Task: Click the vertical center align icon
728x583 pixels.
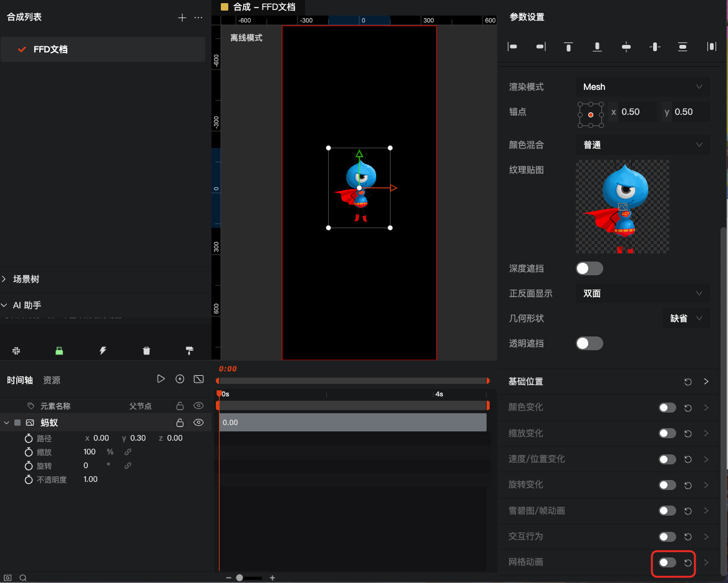Action: [654, 46]
